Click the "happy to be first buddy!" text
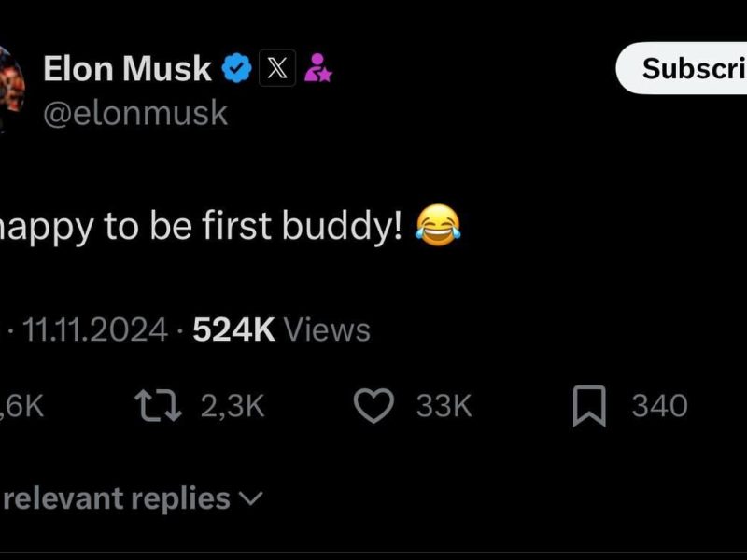The width and height of the screenshot is (747, 560). pos(201,229)
